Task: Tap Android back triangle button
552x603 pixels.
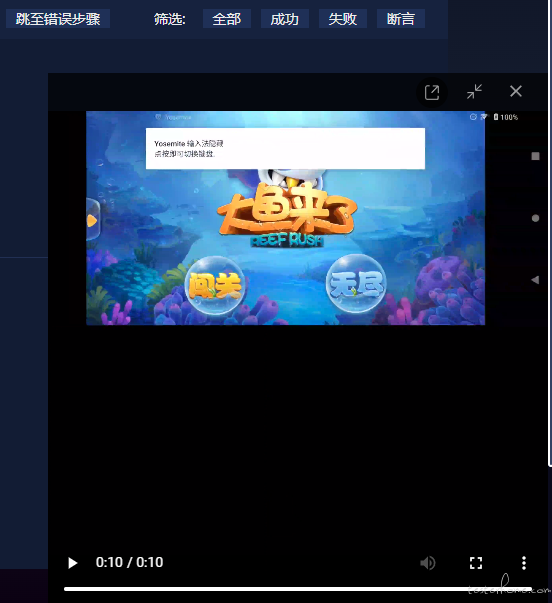Action: (x=535, y=280)
